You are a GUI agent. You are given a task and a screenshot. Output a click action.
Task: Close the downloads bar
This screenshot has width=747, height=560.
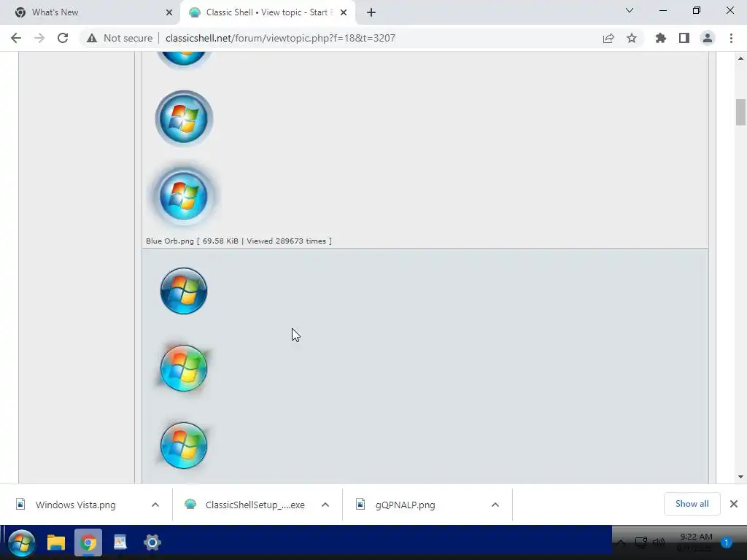734,504
